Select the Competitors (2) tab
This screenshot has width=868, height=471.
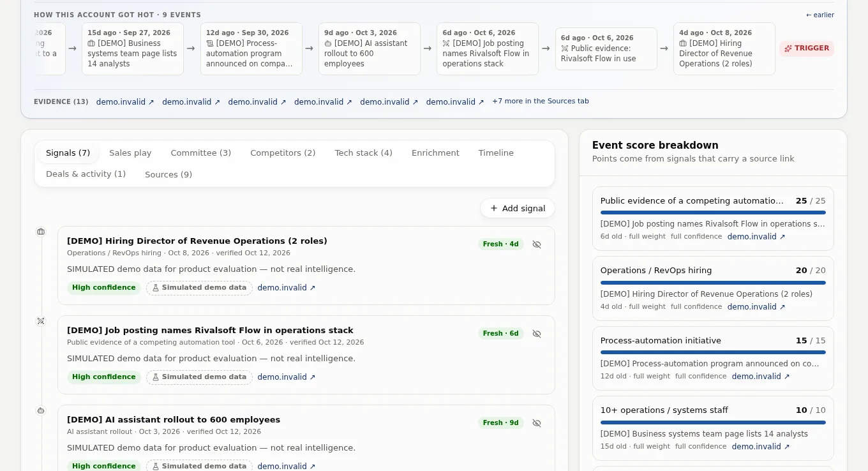[x=283, y=153]
